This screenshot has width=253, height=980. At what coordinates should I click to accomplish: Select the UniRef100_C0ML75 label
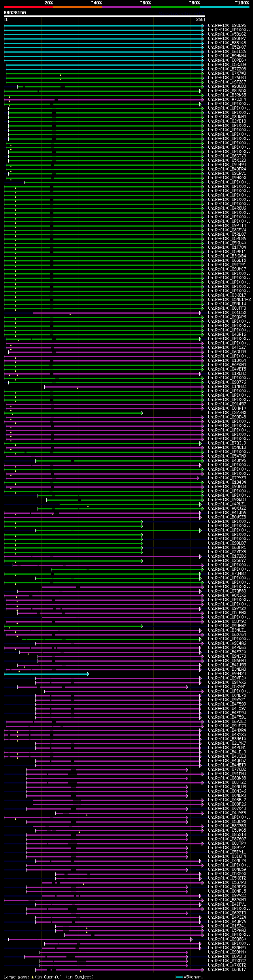[227, 696]
